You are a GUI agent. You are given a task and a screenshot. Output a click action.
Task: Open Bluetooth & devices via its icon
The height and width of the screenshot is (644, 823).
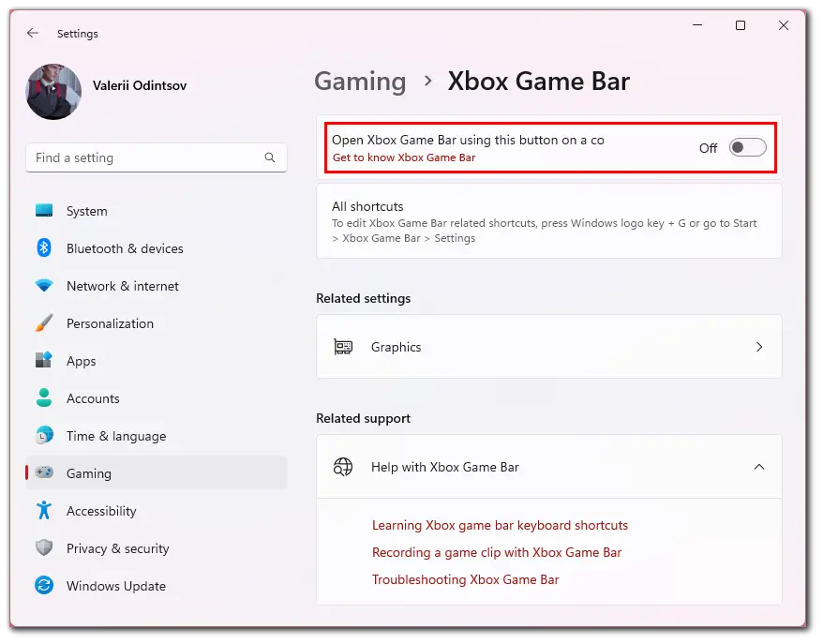pyautogui.click(x=44, y=247)
